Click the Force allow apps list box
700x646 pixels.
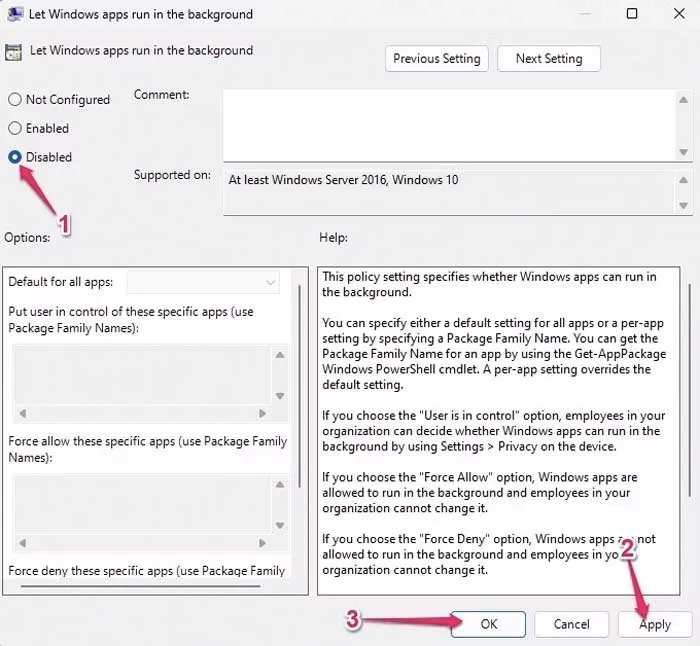coord(140,503)
